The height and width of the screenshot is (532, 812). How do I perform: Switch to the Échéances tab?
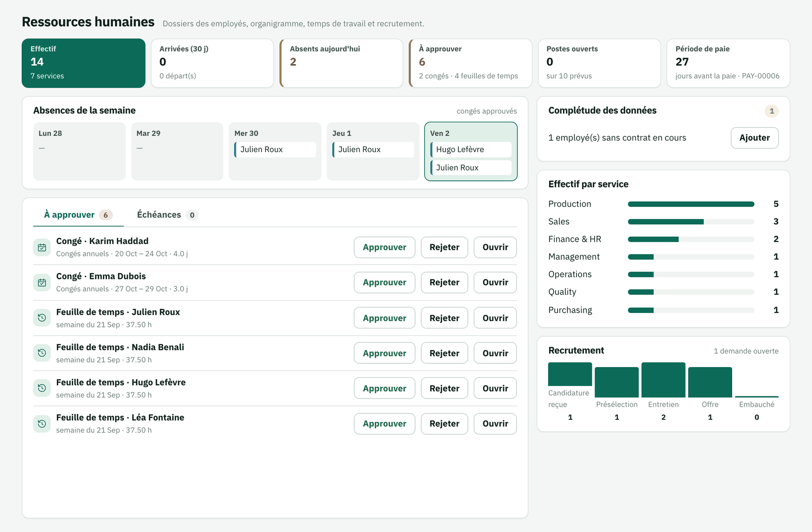168,215
